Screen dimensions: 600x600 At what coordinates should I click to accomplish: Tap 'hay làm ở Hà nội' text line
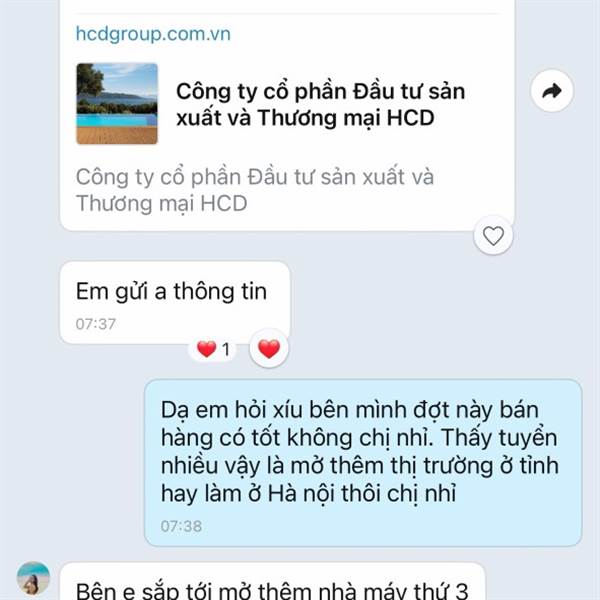tap(308, 493)
